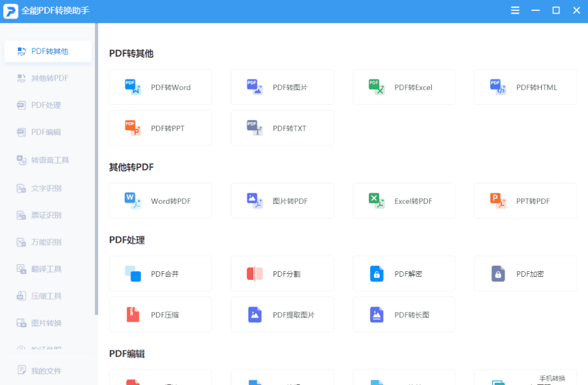Click the PDF处理 section heading
This screenshot has width=588, height=385.
(x=127, y=240)
